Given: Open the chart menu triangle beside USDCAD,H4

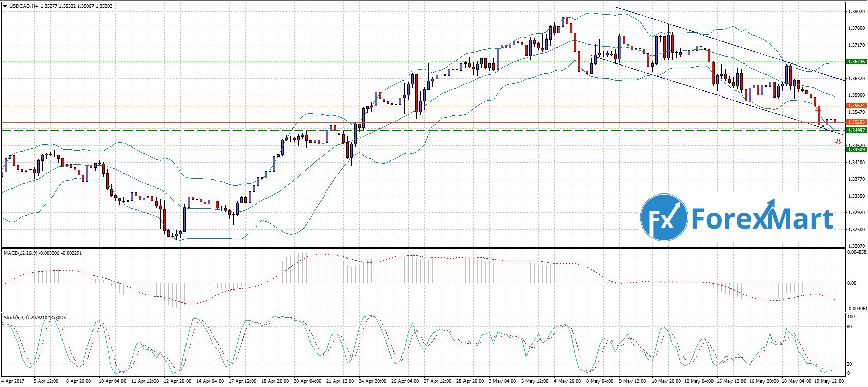Looking at the screenshot, I should pos(4,6).
